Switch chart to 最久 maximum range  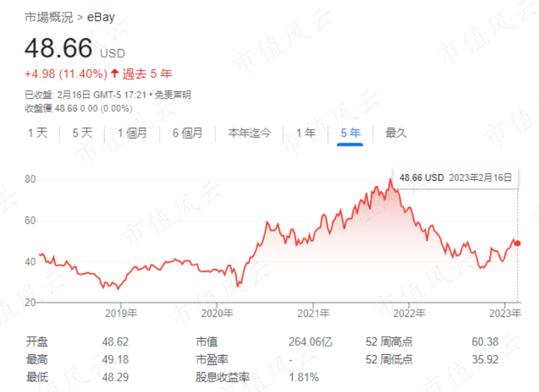pos(396,133)
